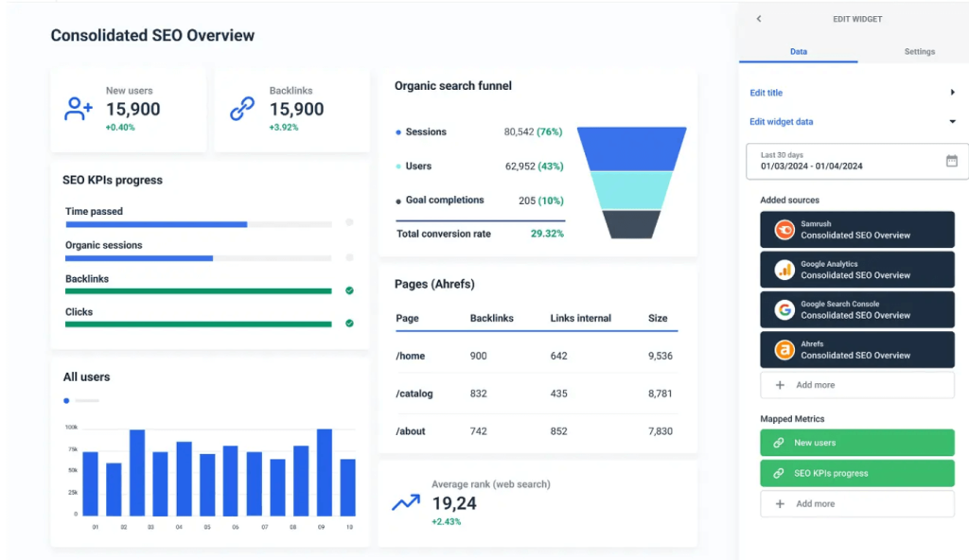969x560 pixels.
Task: Select the Ahrefs Consolidated SEO Overview source
Action: [x=857, y=350]
